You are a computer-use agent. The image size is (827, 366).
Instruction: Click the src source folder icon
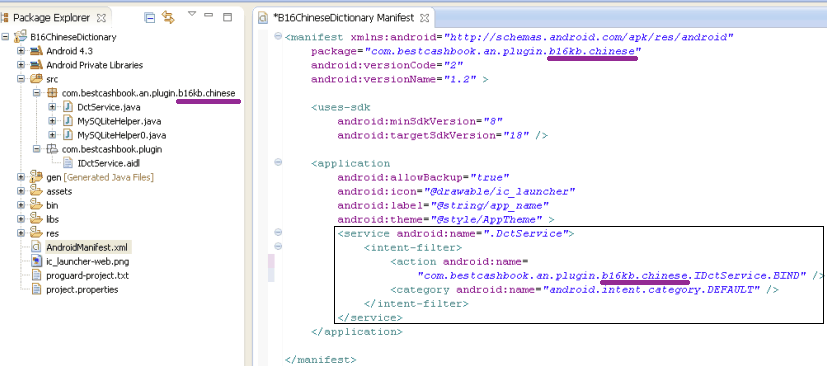(x=36, y=79)
